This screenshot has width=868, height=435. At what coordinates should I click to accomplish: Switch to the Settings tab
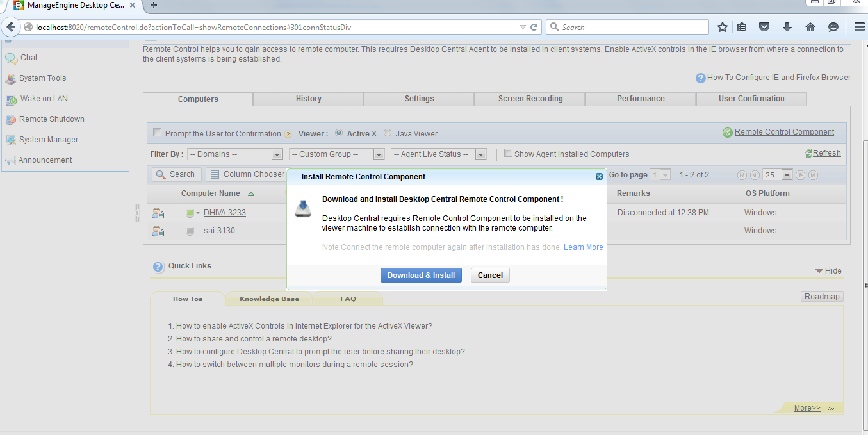[420, 99]
